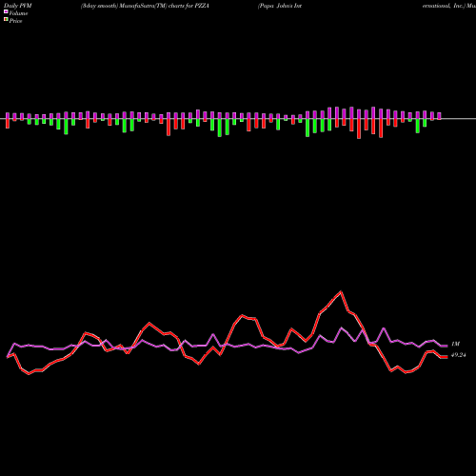The height and width of the screenshot is (476, 476).
Task: Click the MunafaSutra charts for PZZA heading
Action: coord(145,6)
